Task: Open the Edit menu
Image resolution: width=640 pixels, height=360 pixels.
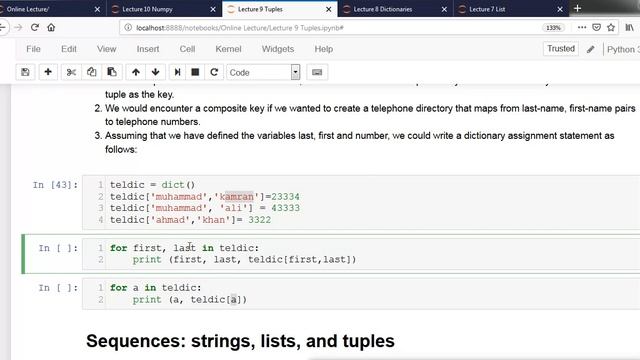Action: tap(69, 49)
